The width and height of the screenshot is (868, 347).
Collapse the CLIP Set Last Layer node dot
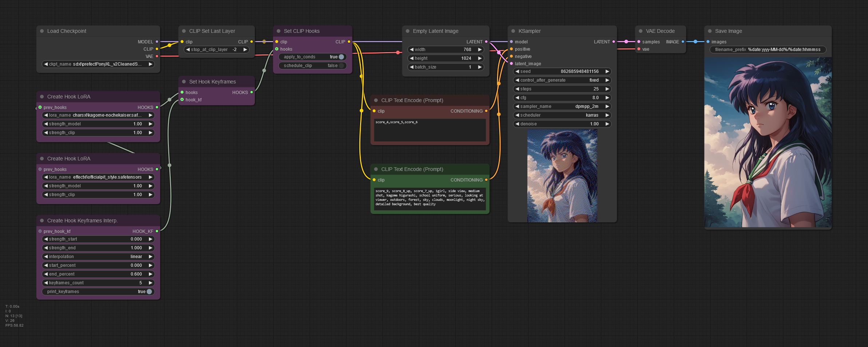point(184,31)
